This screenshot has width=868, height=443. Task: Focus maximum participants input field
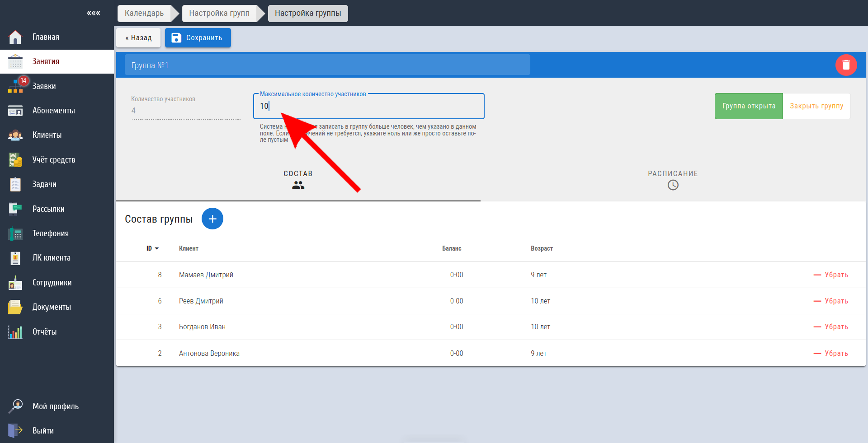tap(368, 106)
